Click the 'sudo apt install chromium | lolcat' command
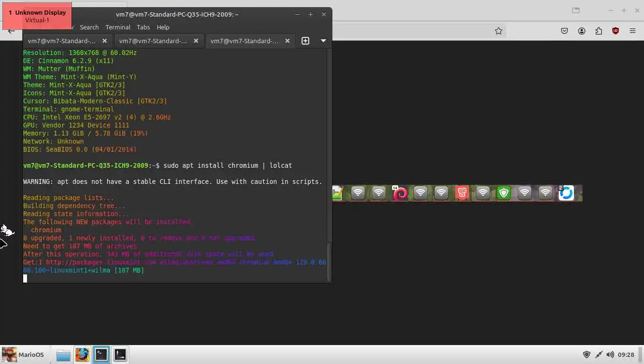Viewport: 644px width, 364px height. pyautogui.click(x=228, y=165)
